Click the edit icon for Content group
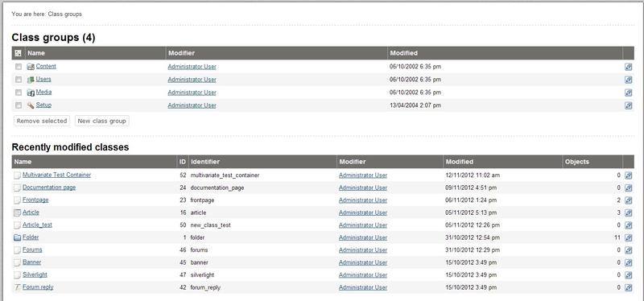644x301 pixels. pyautogui.click(x=628, y=67)
